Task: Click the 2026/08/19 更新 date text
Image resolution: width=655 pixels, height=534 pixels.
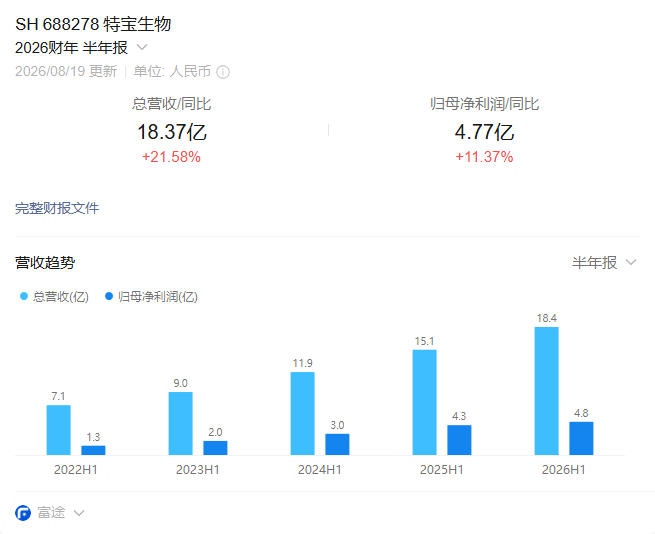Action: 66,71
